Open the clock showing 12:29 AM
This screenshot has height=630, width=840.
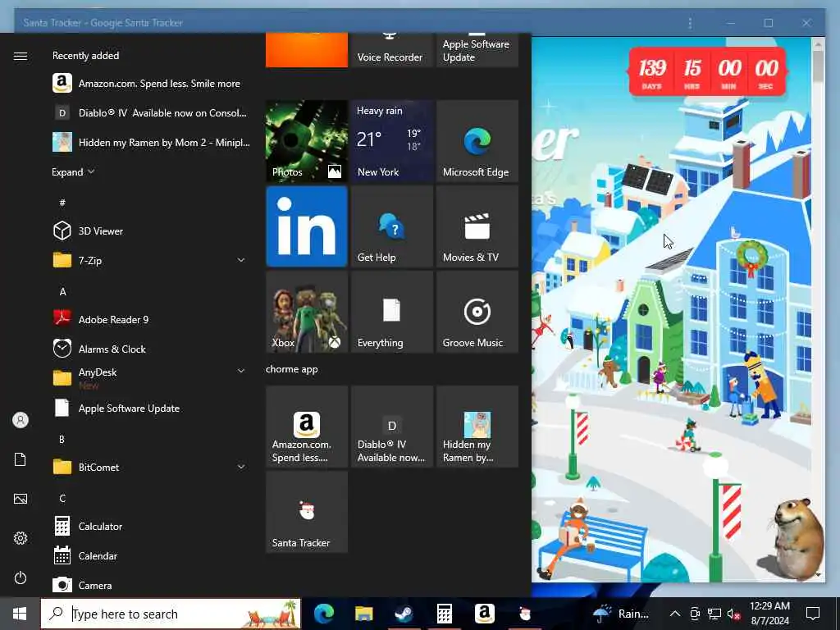click(769, 614)
